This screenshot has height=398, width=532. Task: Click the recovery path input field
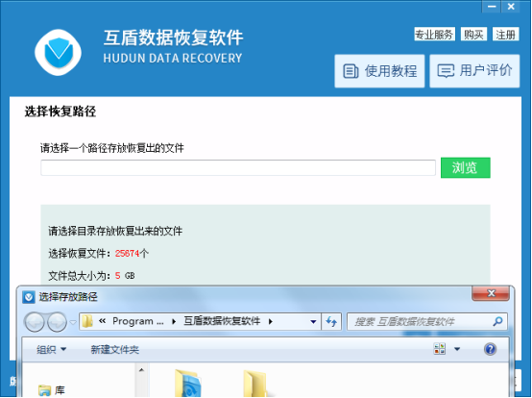[x=238, y=168]
